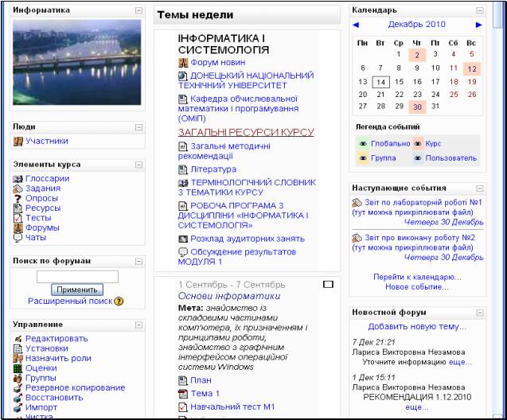The image size is (507, 420).
Task: Go to previous month in calendar
Action: click(356, 25)
